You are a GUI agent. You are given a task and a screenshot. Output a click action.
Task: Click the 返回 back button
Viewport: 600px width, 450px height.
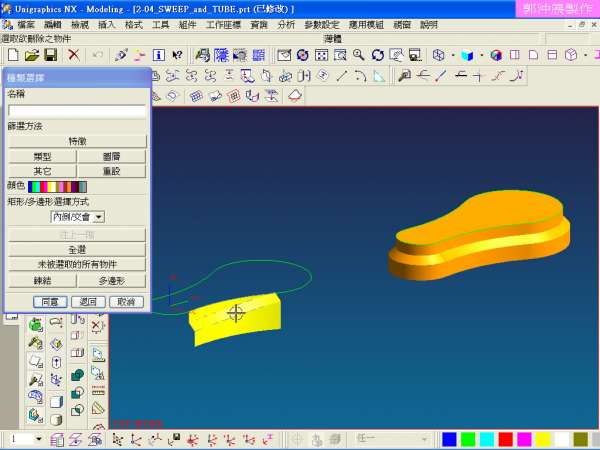click(88, 302)
